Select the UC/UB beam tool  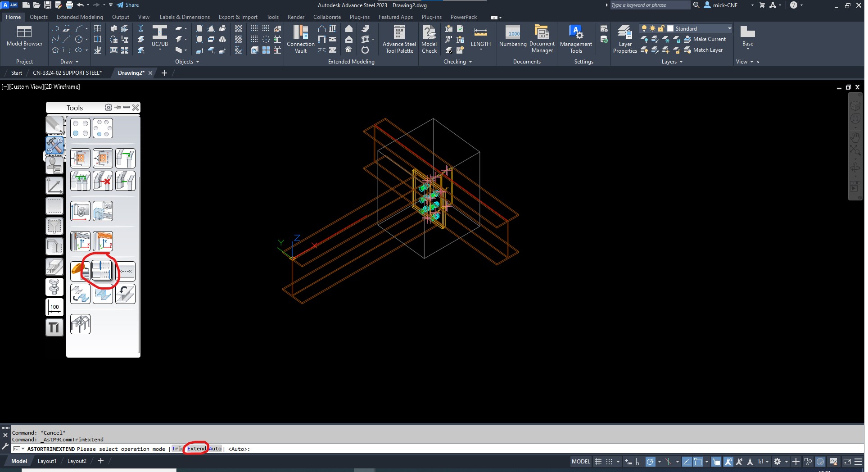(160, 38)
